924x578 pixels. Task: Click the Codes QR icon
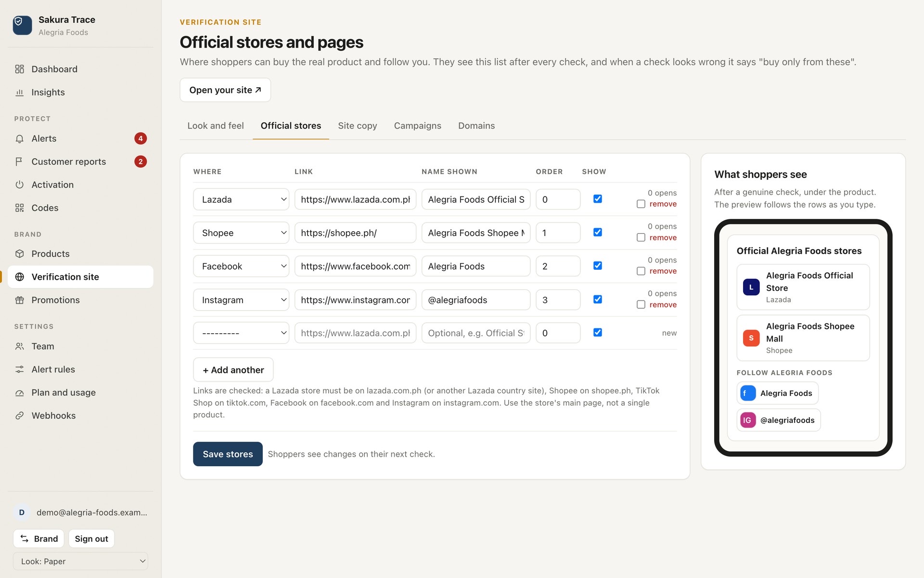(x=19, y=208)
